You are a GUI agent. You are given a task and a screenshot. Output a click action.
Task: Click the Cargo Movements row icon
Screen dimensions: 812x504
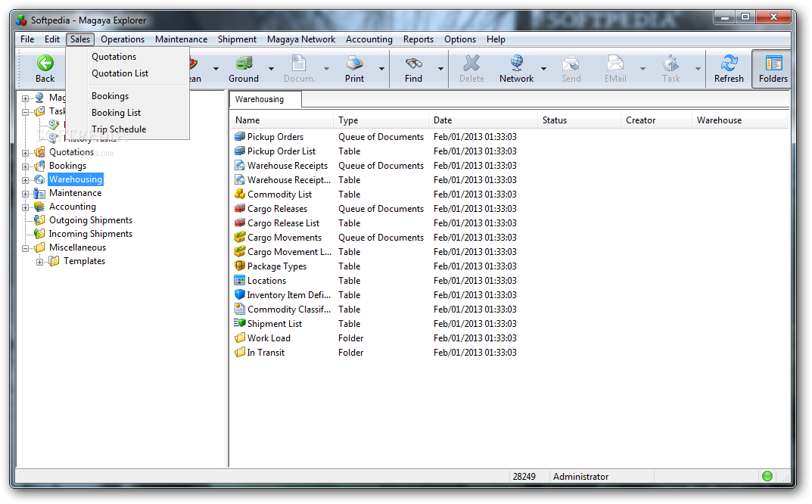point(240,237)
